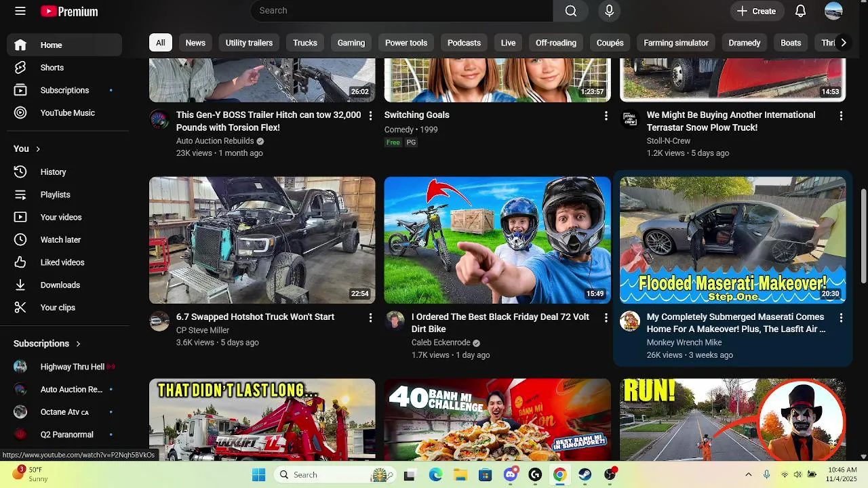Open Steam from the taskbar
This screenshot has height=488, width=868.
[x=585, y=474]
